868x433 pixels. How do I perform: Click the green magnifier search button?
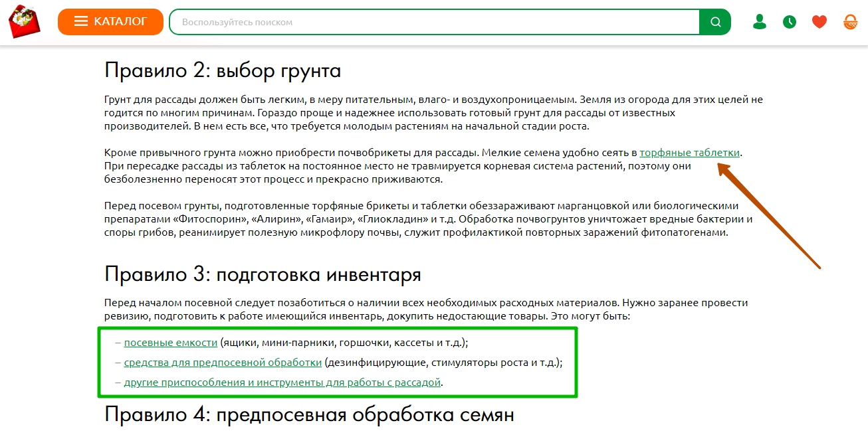pos(715,22)
